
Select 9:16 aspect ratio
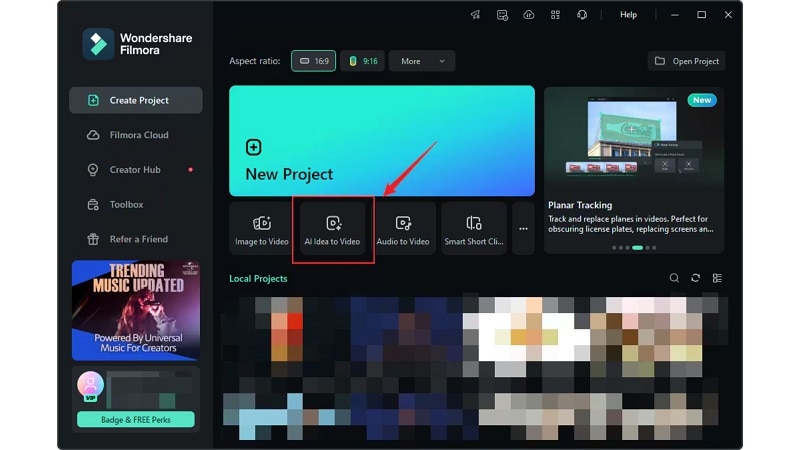[362, 61]
